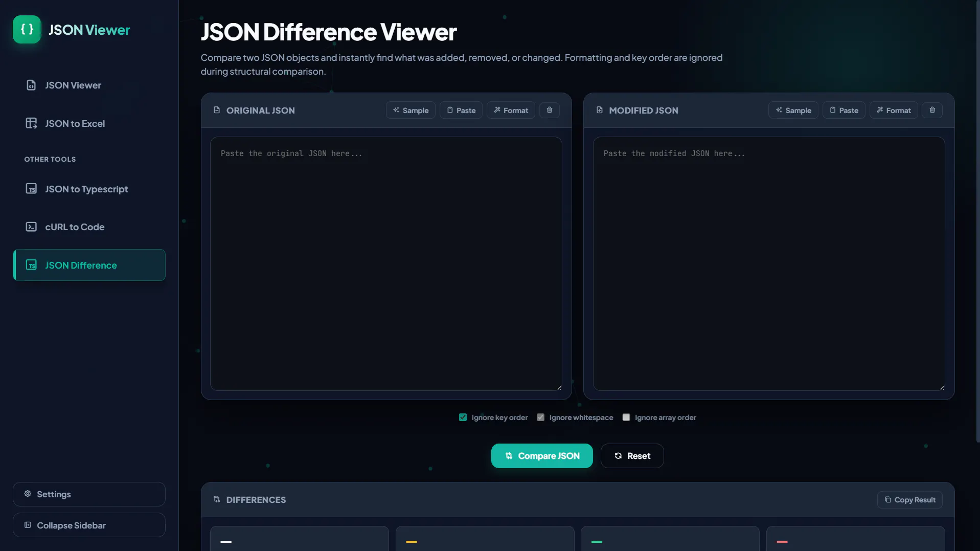Paste clipboard into Original JSON

(x=461, y=110)
